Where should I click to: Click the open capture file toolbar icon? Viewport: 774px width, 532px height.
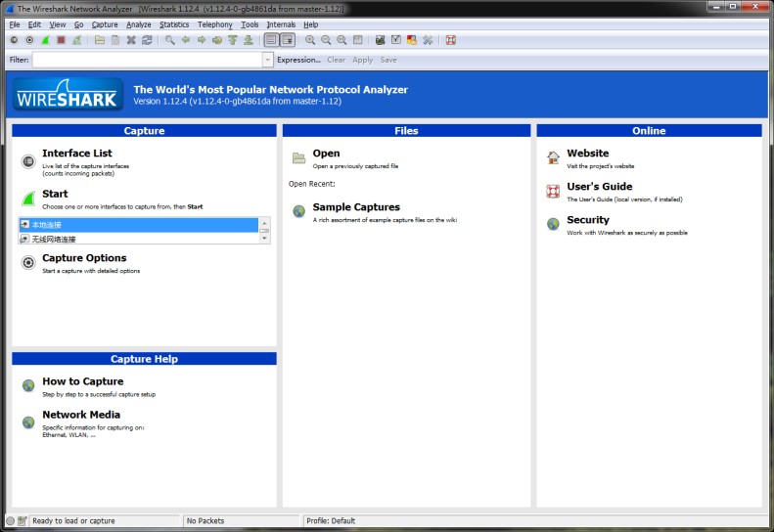[x=100, y=40]
